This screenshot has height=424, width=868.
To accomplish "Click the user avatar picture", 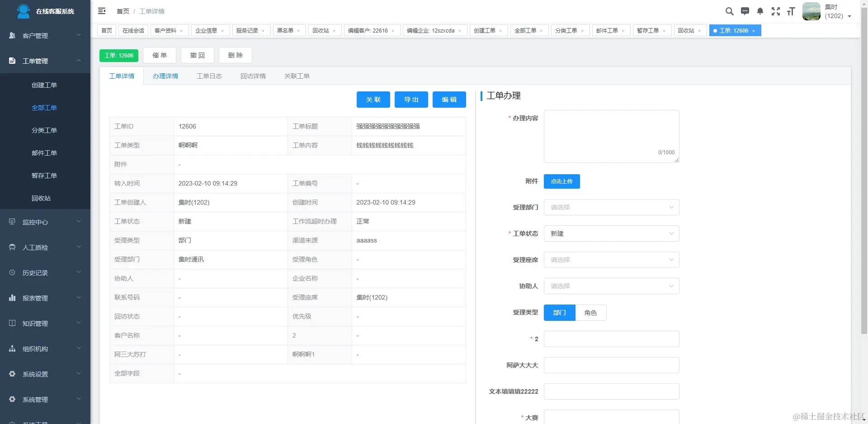I will click(x=811, y=11).
